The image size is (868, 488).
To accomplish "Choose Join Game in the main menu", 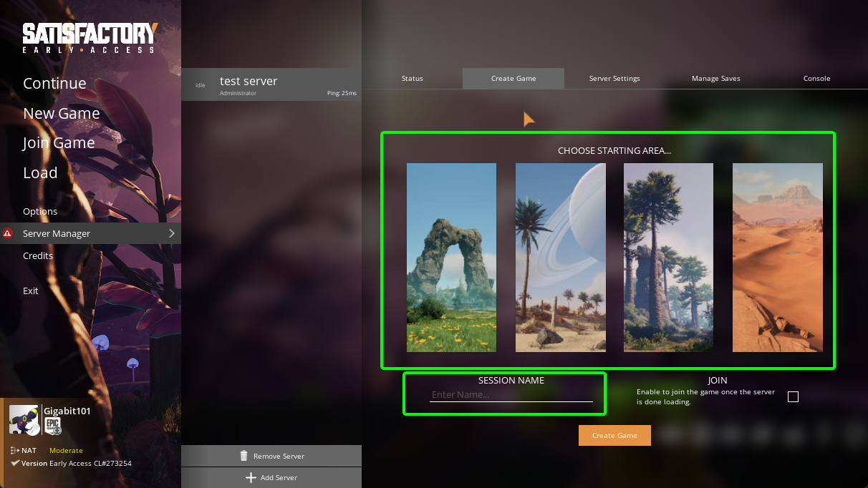I will (x=59, y=143).
